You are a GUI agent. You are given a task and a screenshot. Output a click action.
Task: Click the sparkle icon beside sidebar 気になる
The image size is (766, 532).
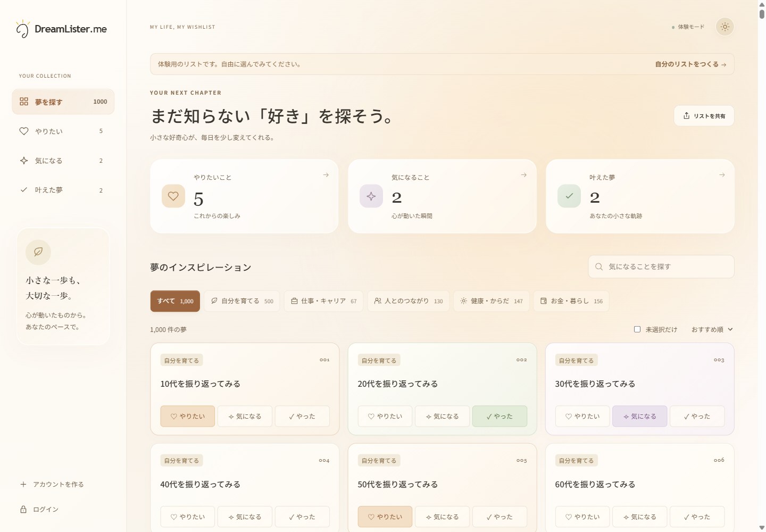click(24, 160)
